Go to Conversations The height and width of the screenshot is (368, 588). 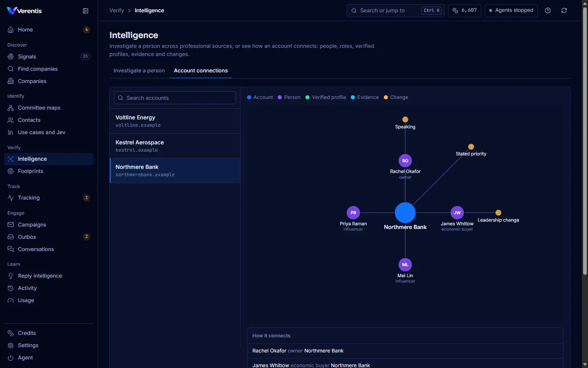pyautogui.click(x=49, y=249)
